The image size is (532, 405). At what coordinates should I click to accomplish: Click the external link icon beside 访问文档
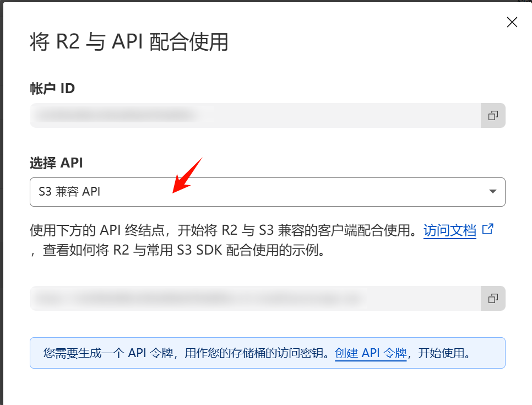[x=487, y=229]
